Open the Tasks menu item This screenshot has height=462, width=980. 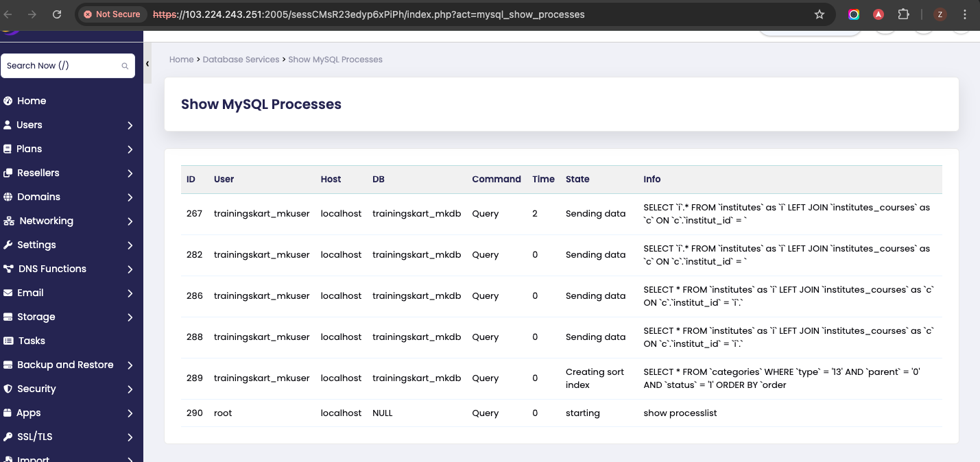[32, 341]
